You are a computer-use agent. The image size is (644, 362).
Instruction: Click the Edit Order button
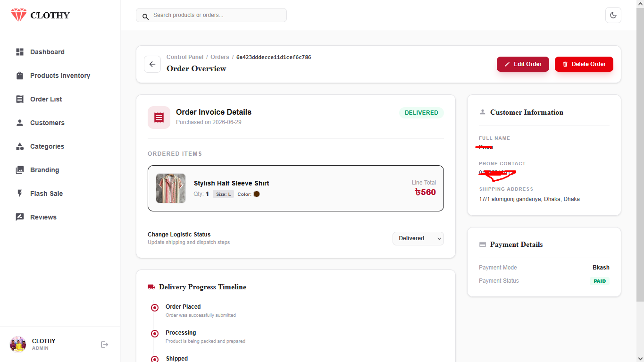click(x=523, y=64)
